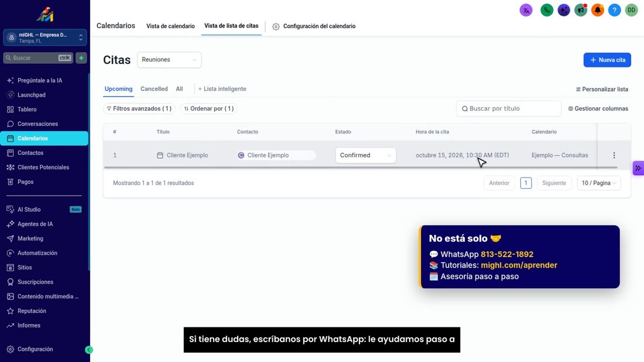Click the Nueva cita button
644x362 pixels.
click(607, 60)
